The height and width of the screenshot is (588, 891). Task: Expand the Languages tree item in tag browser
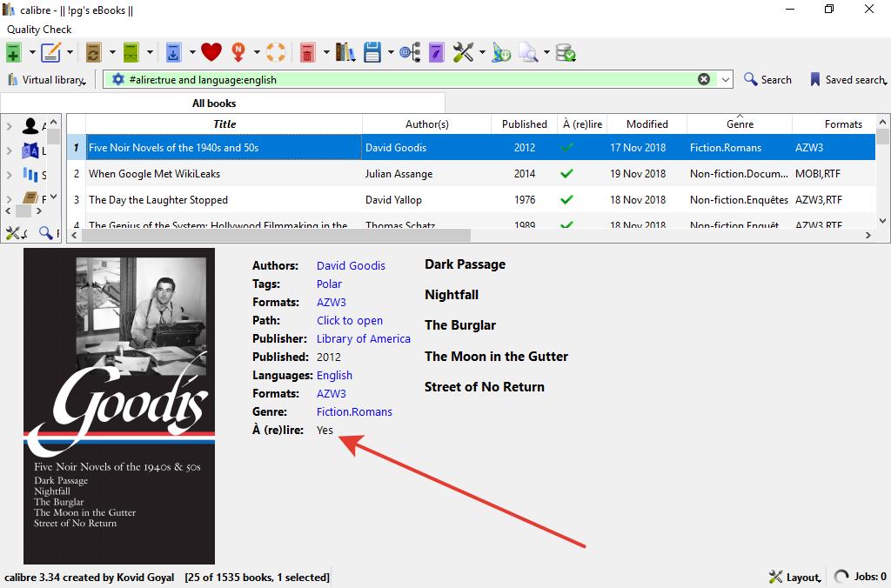pos(9,150)
